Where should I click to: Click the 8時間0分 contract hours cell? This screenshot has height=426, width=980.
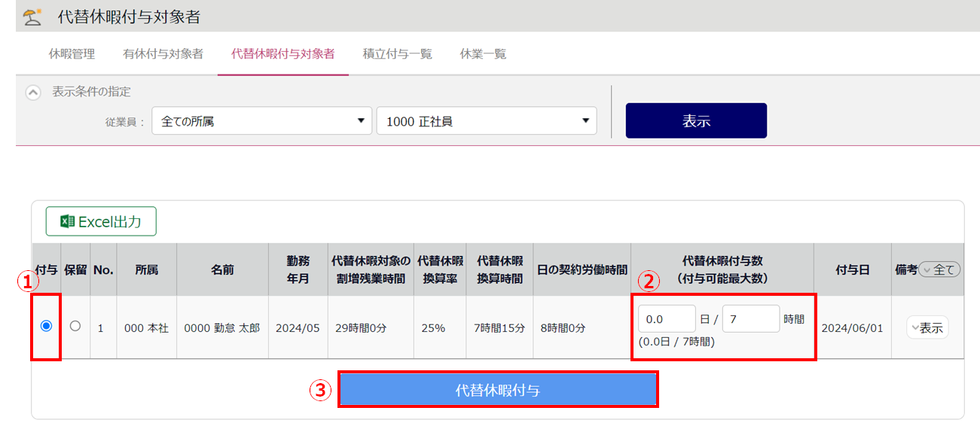coord(582,328)
